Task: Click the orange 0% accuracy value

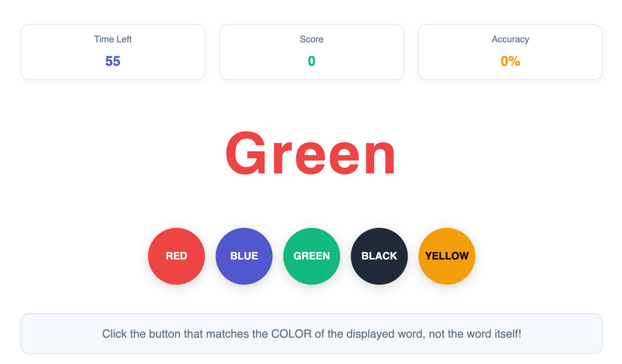Action: pos(510,61)
